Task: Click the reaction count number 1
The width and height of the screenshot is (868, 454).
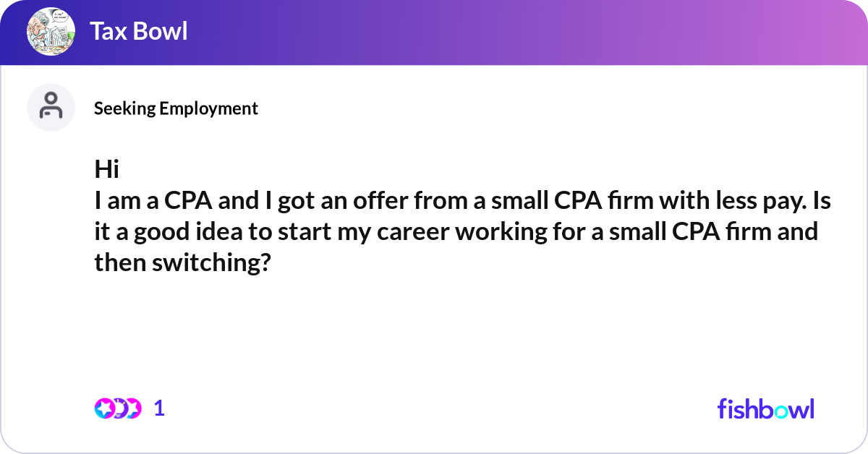Action: pos(159,408)
